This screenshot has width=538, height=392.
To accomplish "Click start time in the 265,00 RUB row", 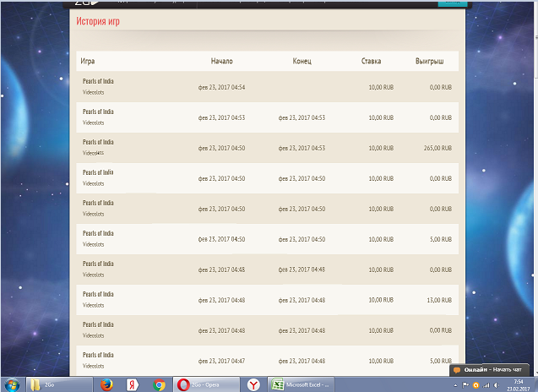I will coord(221,148).
